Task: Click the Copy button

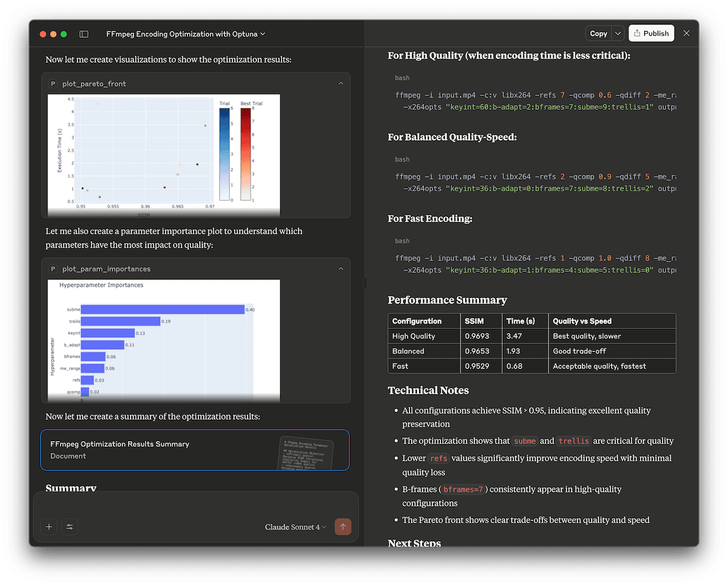Action: [x=598, y=33]
